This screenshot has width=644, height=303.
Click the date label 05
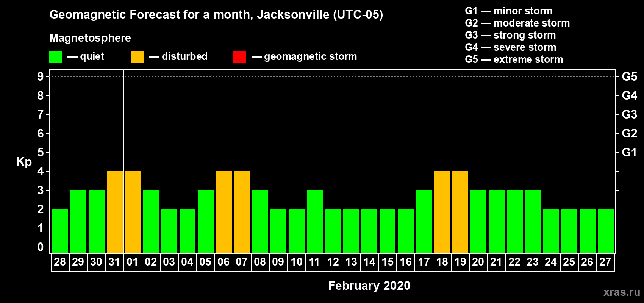pyautogui.click(x=205, y=262)
